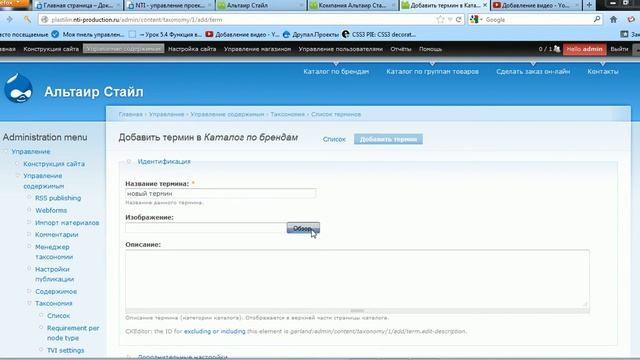Screen dimensions: 640x360
Task: Open 'Конструкция сайта' sidebar item
Action: [x=54, y=164]
